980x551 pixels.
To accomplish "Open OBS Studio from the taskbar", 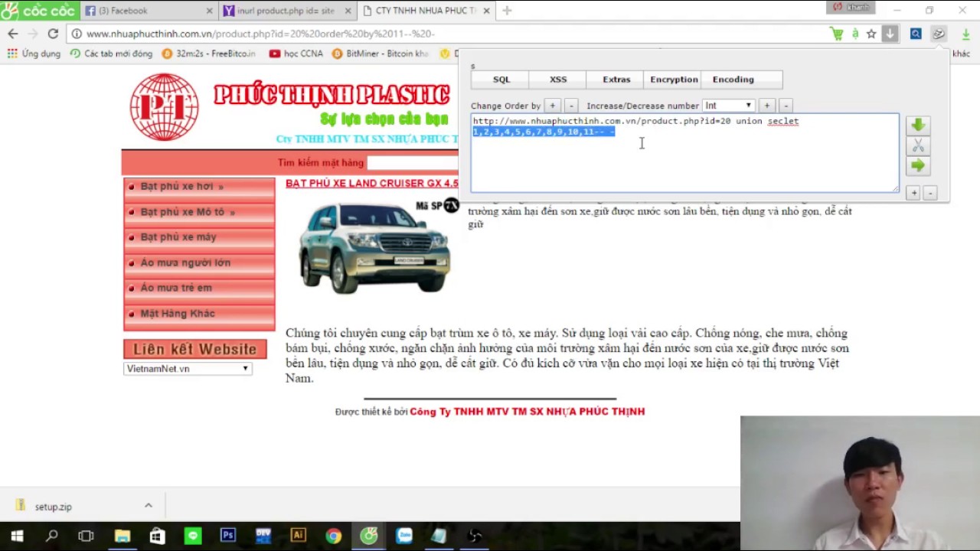I will tap(475, 536).
